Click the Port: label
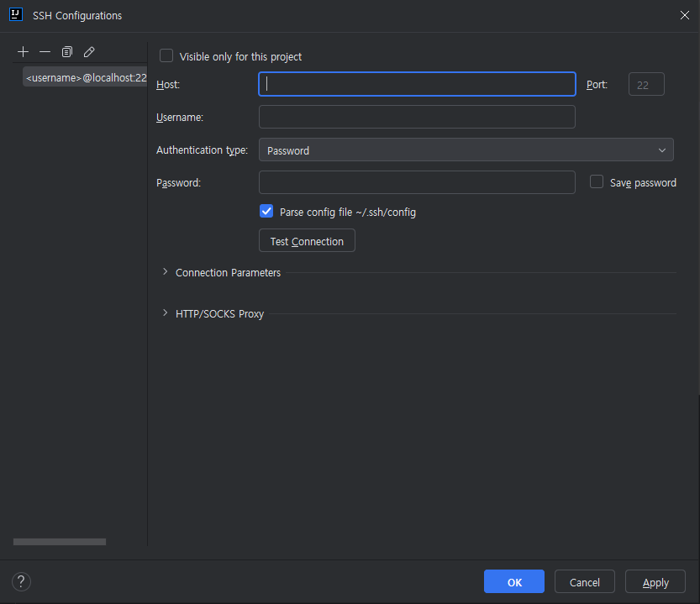The height and width of the screenshot is (604, 700). [x=597, y=85]
